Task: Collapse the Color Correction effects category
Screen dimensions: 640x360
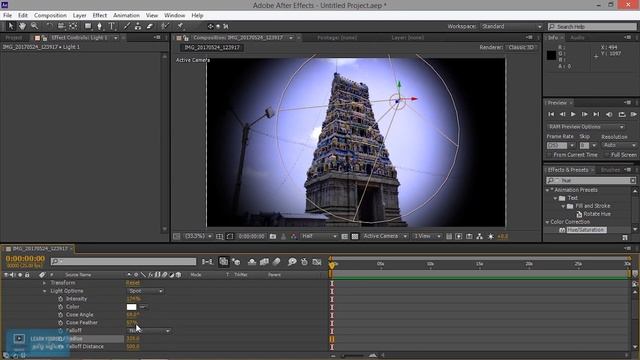Action: 547,222
